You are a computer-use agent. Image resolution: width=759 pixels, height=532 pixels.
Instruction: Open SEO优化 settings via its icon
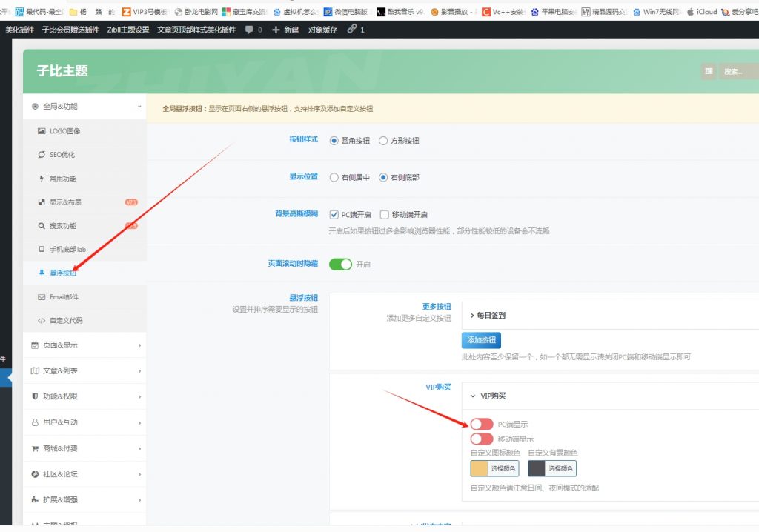point(42,155)
